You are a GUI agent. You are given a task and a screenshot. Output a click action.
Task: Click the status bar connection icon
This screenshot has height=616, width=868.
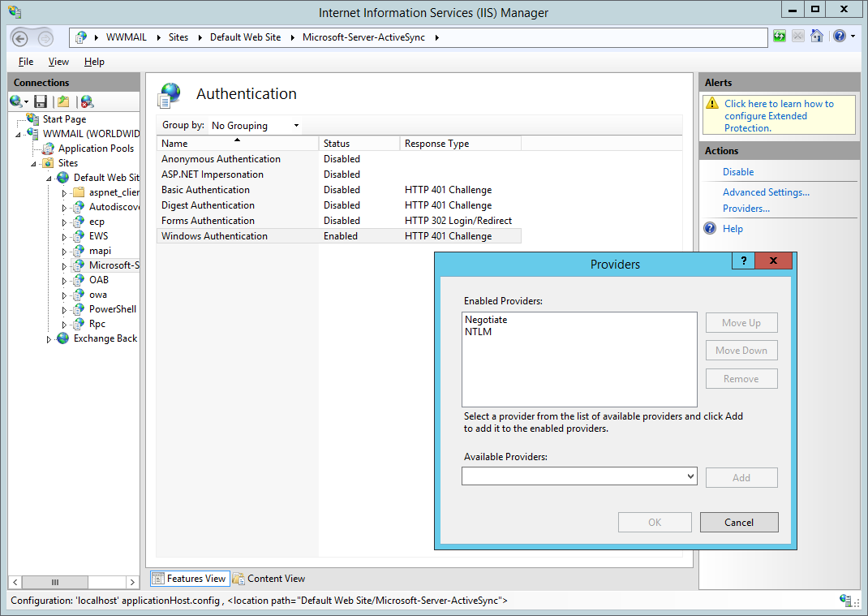pos(844,601)
